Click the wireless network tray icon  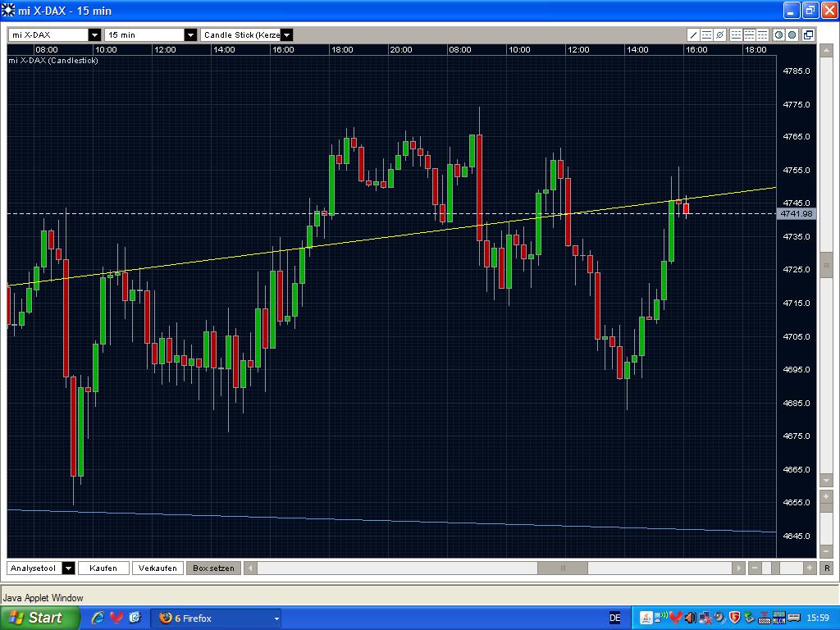coord(661,618)
